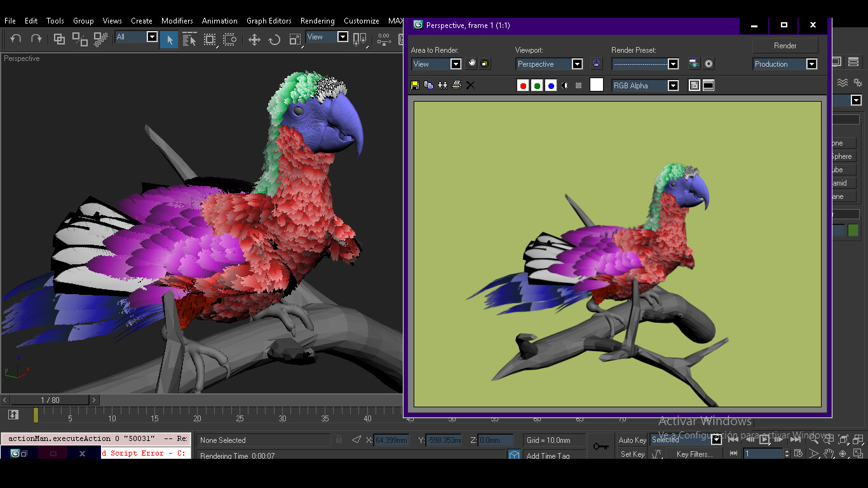Open the Rendering menu
Viewport: 868px width, 488px height.
tap(318, 21)
